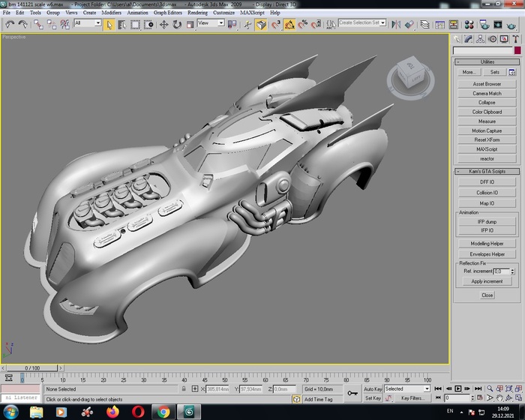
Task: Click the Asset Browser button
Action: (x=487, y=84)
